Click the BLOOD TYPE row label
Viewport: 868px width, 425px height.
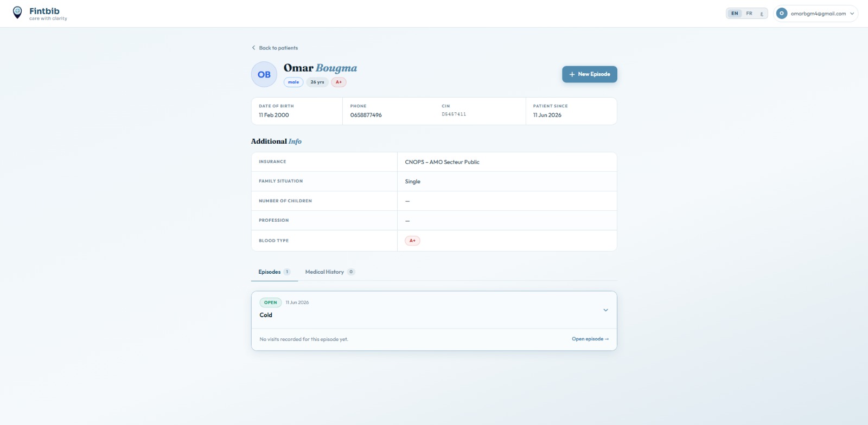(274, 241)
